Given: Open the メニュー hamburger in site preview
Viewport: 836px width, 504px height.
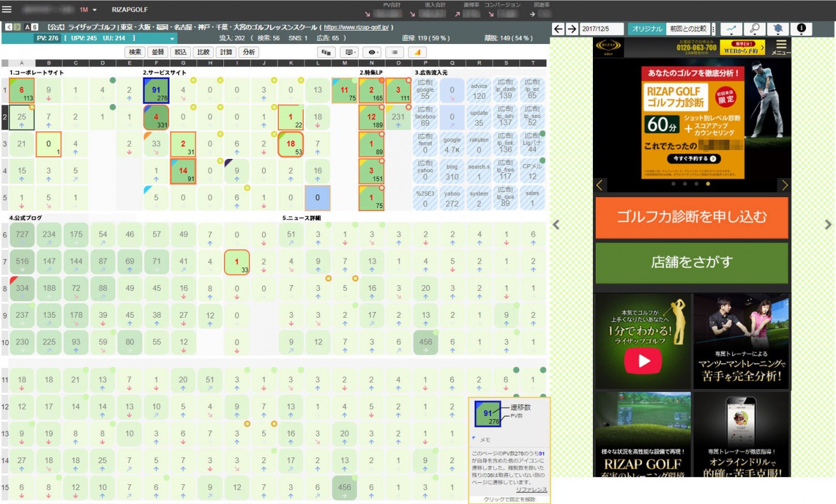Looking at the screenshot, I should (x=780, y=47).
